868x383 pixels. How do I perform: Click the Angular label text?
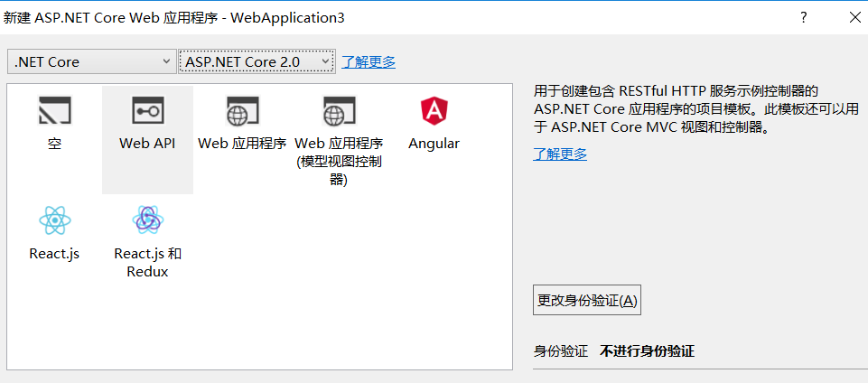434,144
